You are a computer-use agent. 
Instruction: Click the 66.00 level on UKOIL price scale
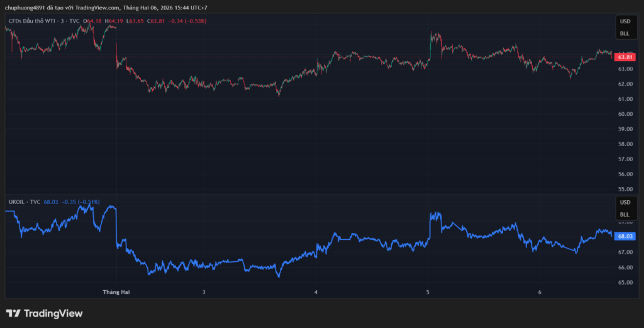coord(625,267)
